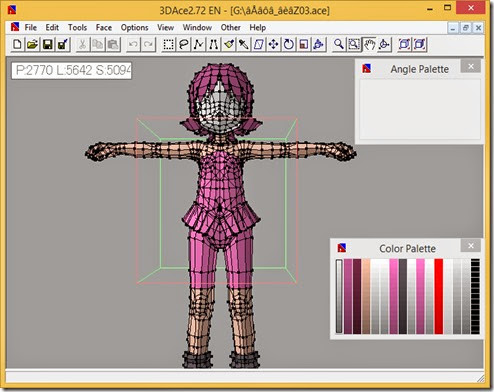Open the Face menu
494x392 pixels.
[x=104, y=27]
